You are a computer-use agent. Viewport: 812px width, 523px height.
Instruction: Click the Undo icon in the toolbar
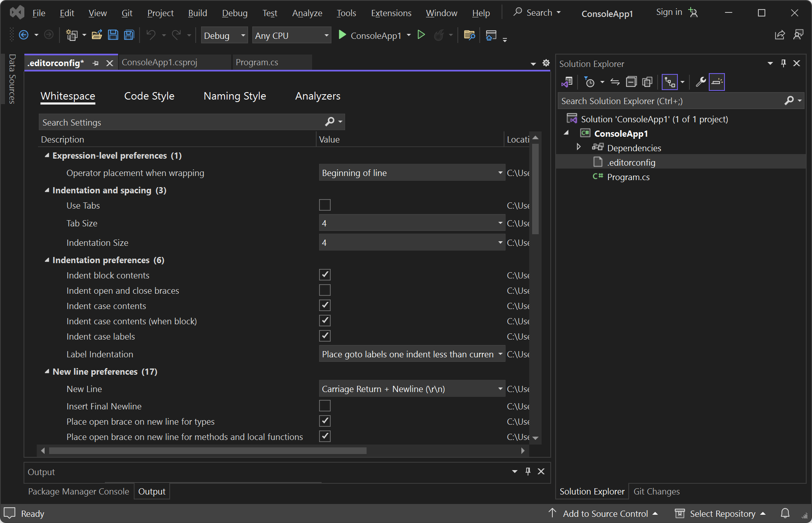pyautogui.click(x=150, y=36)
